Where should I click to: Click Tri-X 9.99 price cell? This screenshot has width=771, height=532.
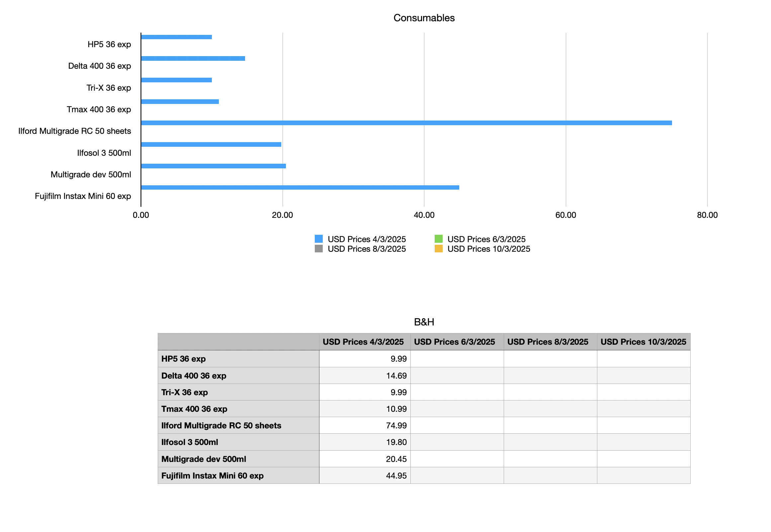365,392
